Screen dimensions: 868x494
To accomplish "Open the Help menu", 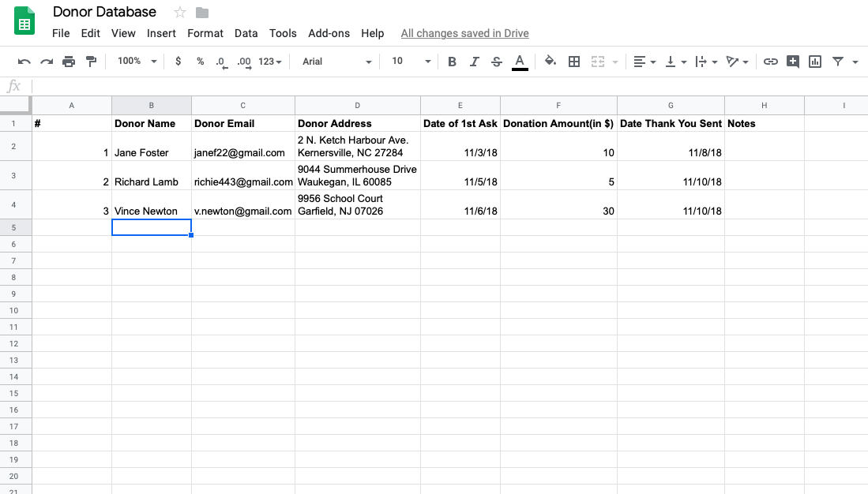I will pos(373,33).
